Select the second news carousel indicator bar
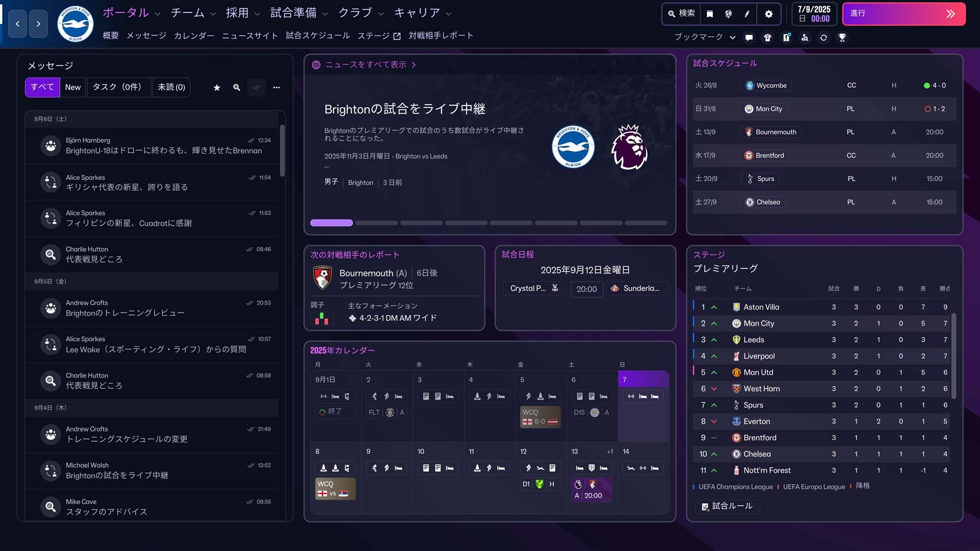 click(376, 223)
